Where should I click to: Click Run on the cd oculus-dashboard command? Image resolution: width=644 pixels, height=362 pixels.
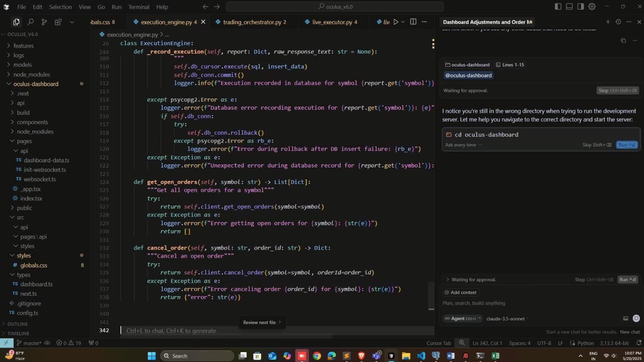click(626, 145)
